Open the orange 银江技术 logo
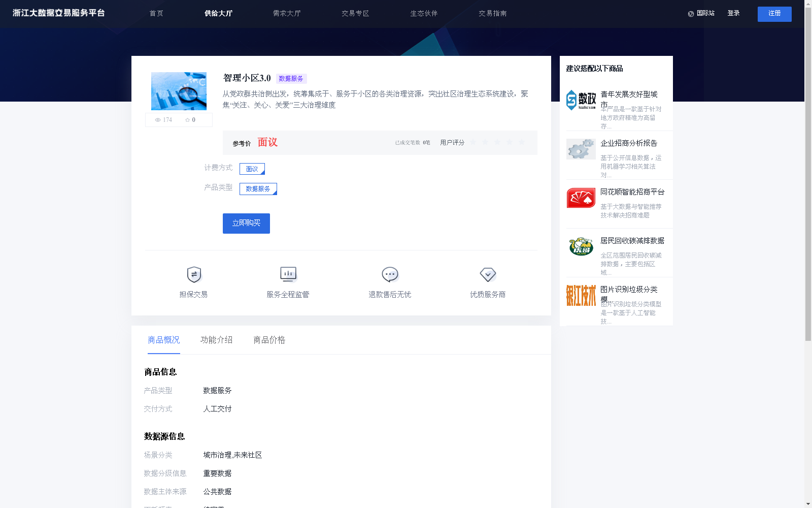The image size is (812, 508). coord(581,295)
